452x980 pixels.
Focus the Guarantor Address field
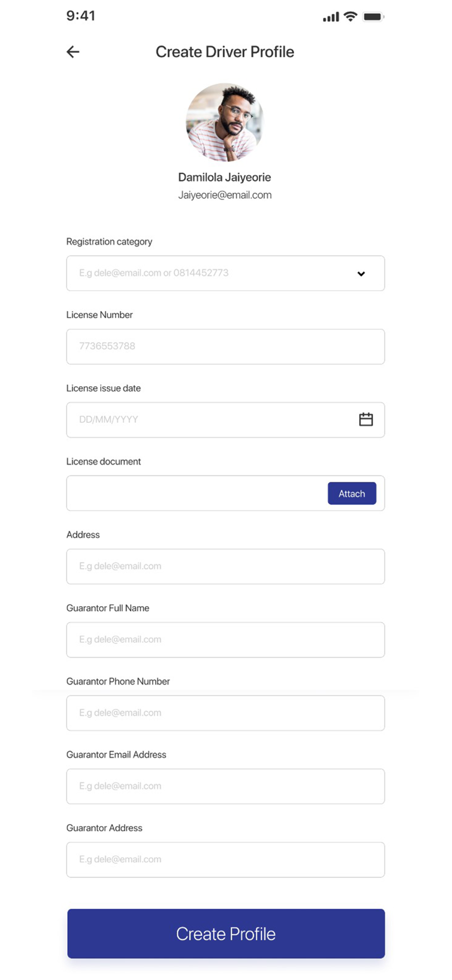(225, 859)
